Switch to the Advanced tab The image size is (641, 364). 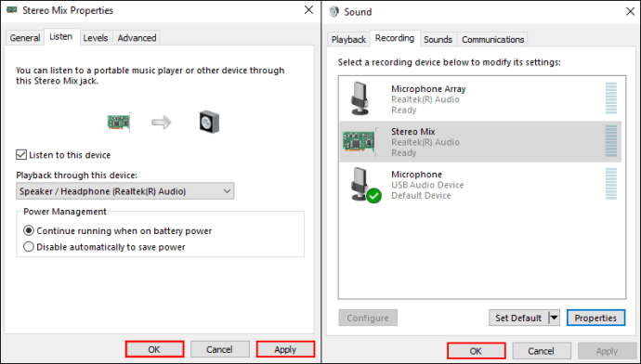pyautogui.click(x=137, y=37)
